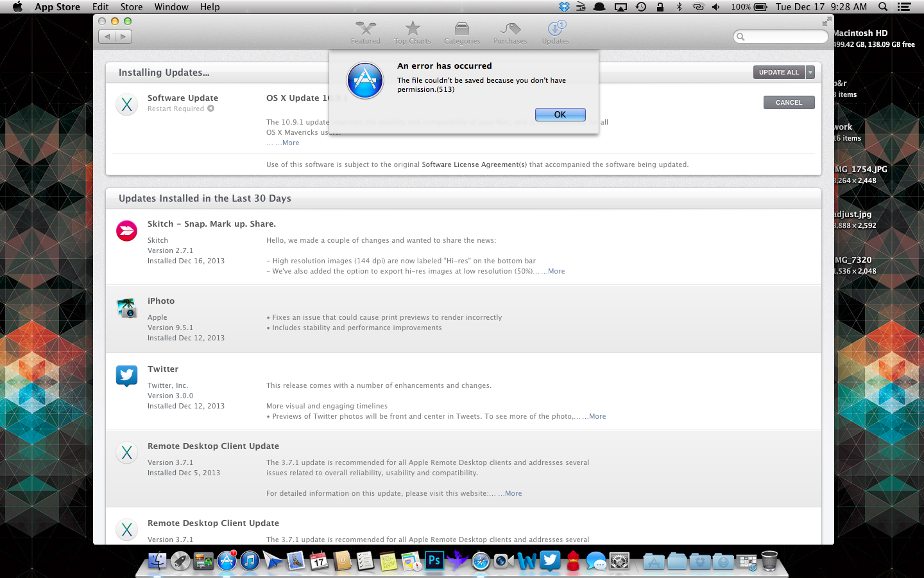Screen dimensions: 924x578
Task: Open the Notification Center icon
Action: click(x=904, y=6)
